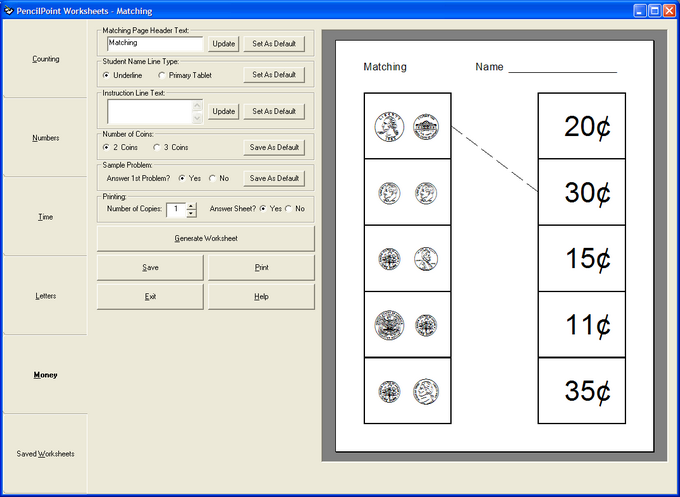Click in the Matching Page Header text field

tap(154, 44)
